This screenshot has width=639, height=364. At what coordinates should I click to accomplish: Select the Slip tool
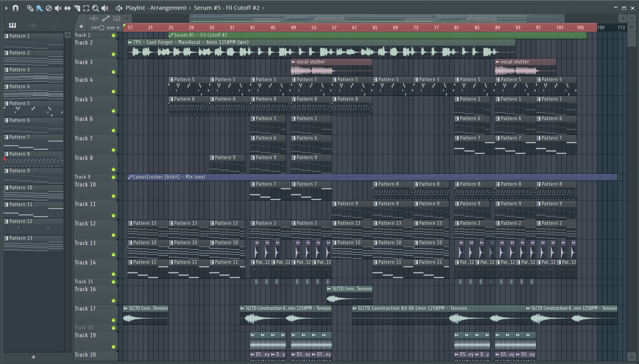pos(67,8)
